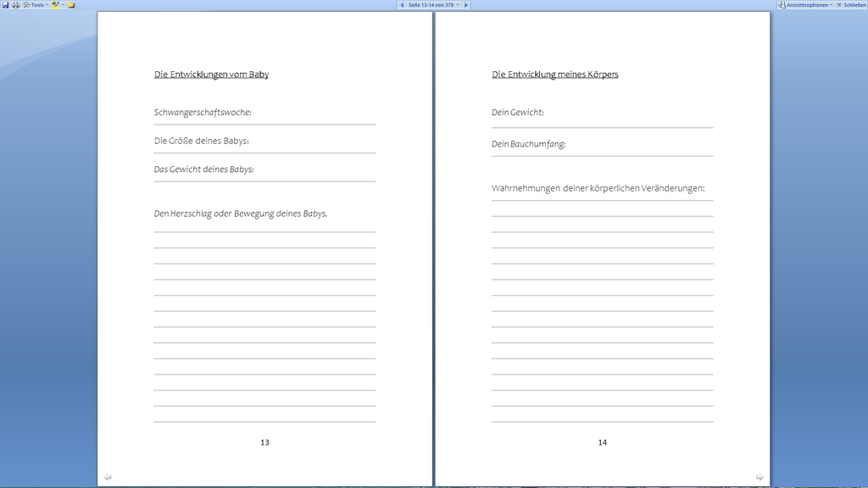Click 'Den Herzschlag oder Bewegung deines Babys.' line
The image size is (868, 488).
point(241,213)
